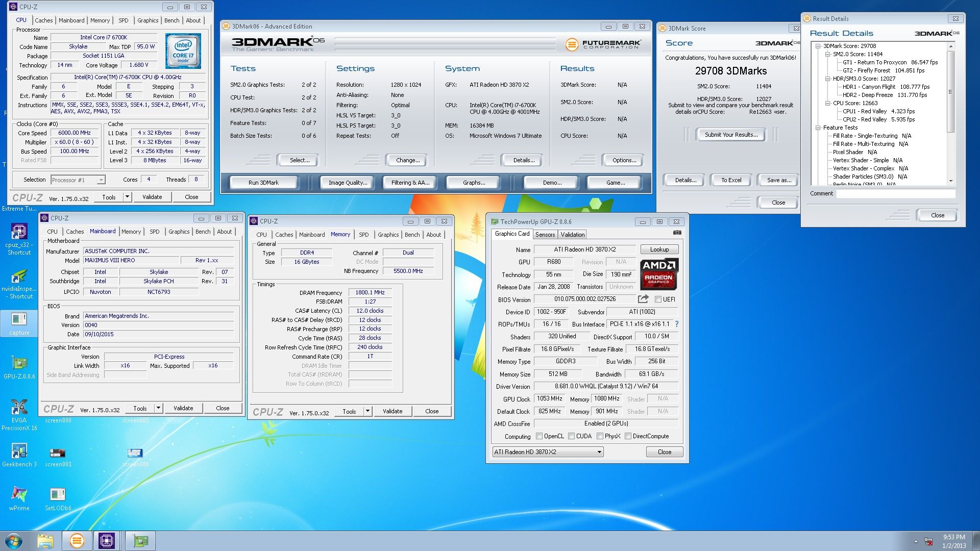Click Change... under Settings

coord(408,160)
